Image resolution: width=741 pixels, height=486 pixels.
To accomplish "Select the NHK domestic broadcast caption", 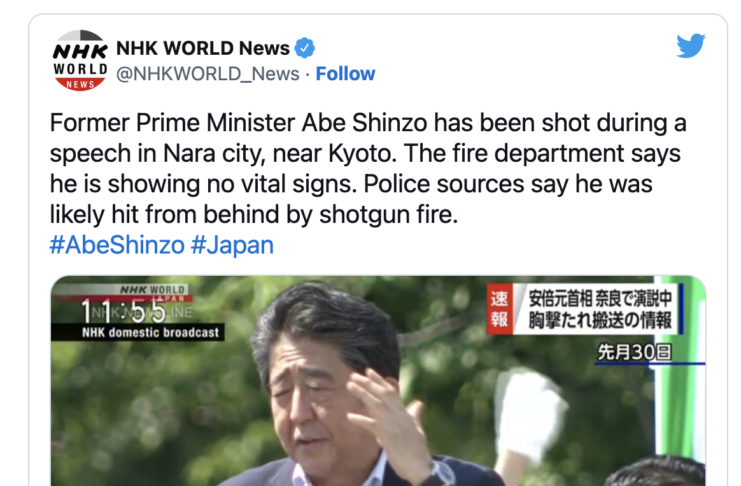I will point(150,332).
